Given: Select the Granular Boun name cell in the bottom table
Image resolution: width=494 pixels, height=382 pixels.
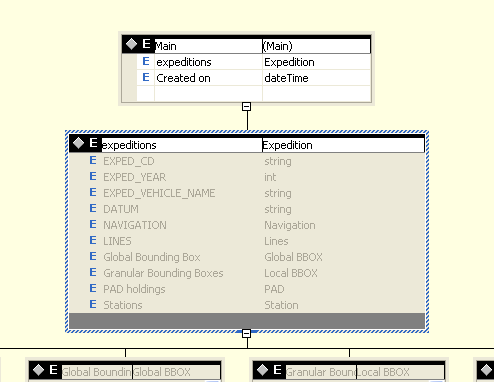Looking at the screenshot, I should click(x=321, y=372).
